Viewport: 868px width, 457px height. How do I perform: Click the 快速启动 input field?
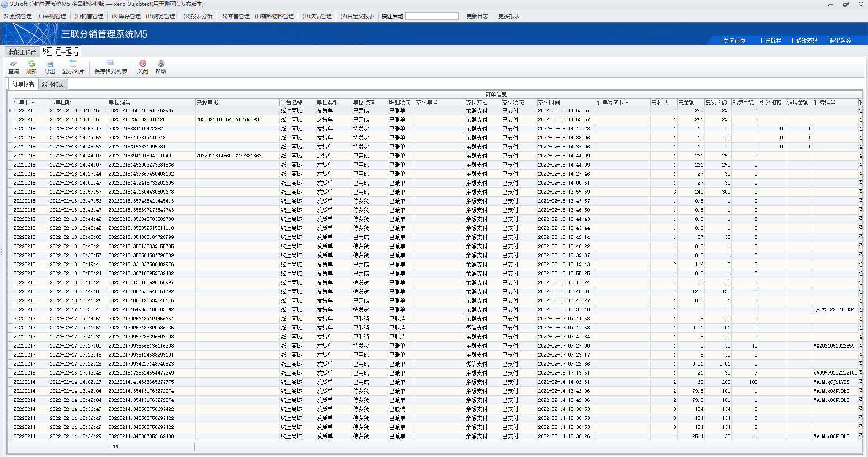pos(432,16)
